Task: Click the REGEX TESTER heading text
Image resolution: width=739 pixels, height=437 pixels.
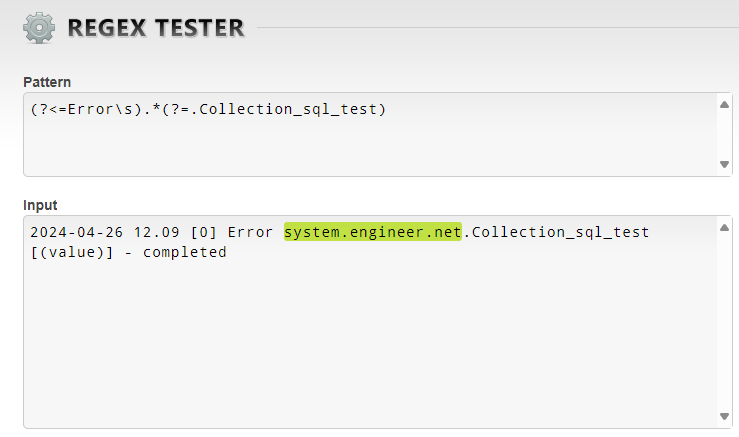Action: tap(156, 28)
